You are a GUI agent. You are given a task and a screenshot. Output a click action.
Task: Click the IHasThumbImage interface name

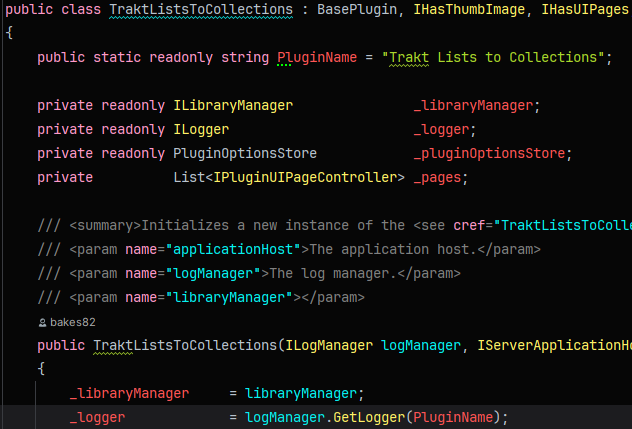click(469, 9)
